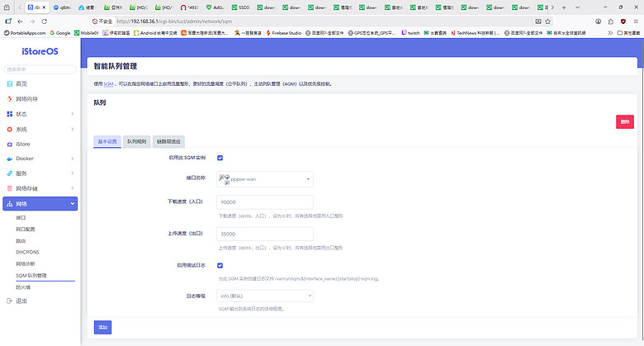Click the Docker whale icon

(9, 159)
